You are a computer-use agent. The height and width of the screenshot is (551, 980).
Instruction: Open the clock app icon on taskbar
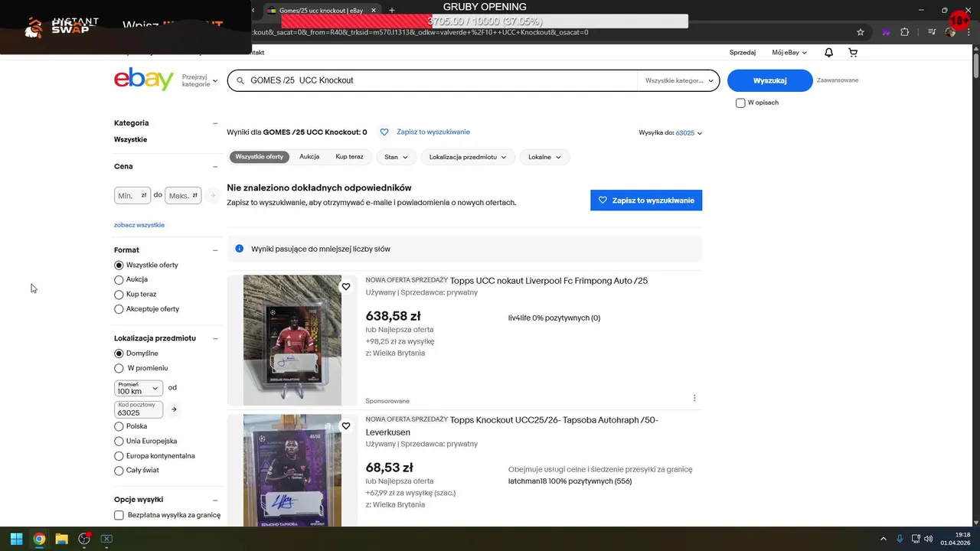tap(84, 539)
